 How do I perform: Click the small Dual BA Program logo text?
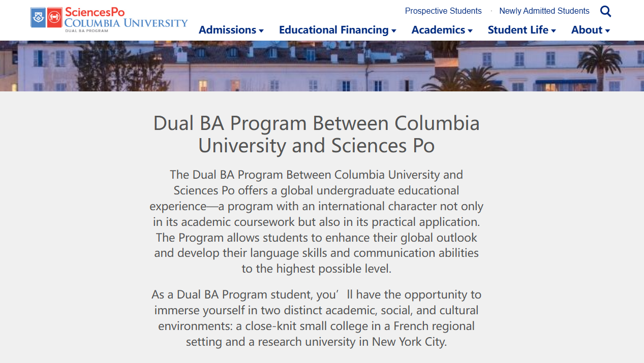[86, 31]
